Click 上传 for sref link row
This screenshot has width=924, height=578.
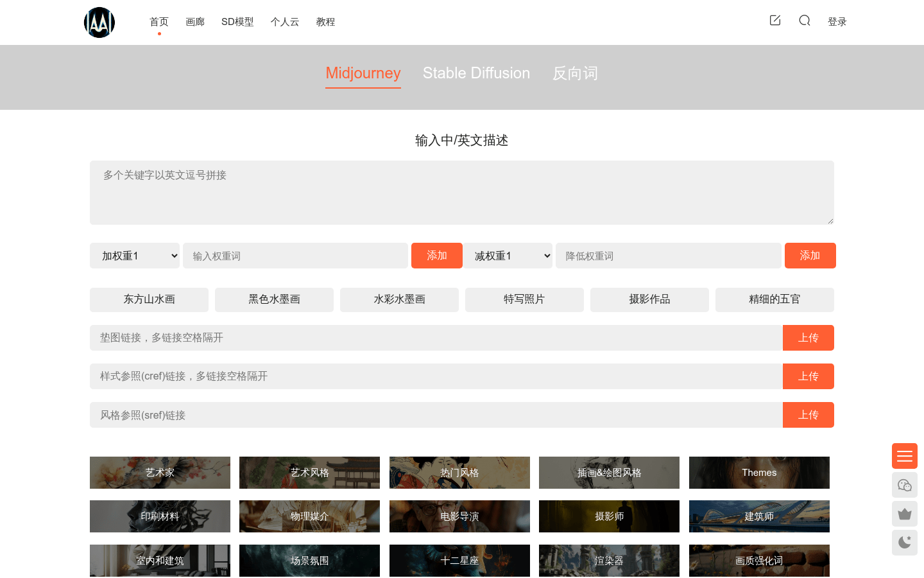[809, 415]
